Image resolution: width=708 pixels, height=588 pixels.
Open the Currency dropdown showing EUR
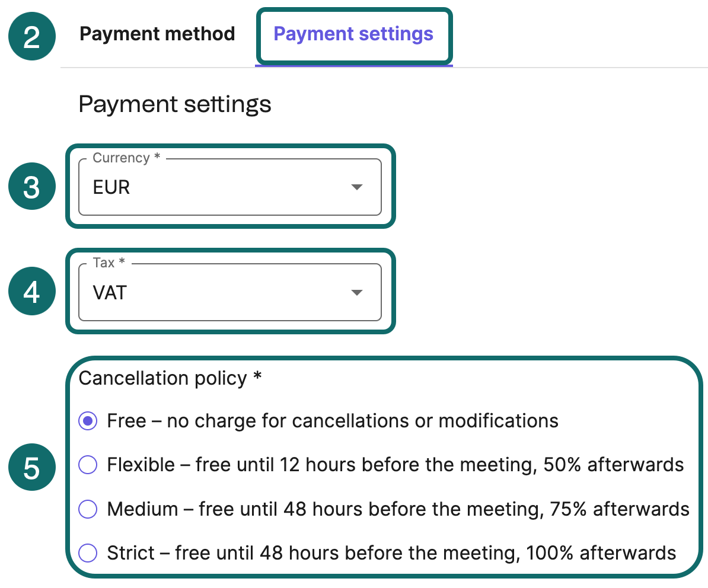[230, 187]
